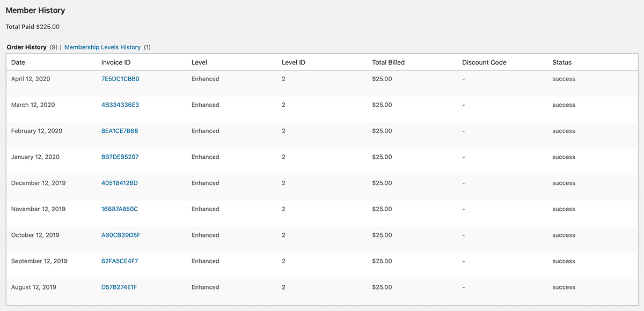Viewport: 644px width, 311px height.
Task: Click the Status column header
Action: [x=562, y=62]
